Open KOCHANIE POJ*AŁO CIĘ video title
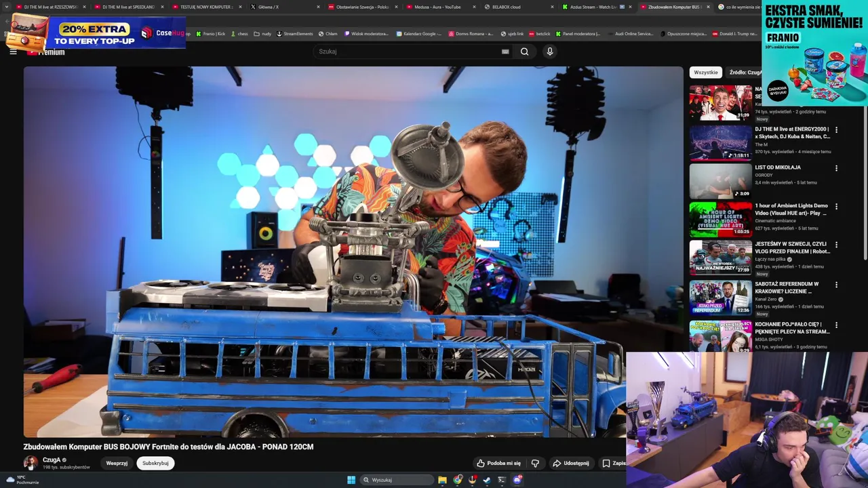Screen dimensions: 868x488 792,328
